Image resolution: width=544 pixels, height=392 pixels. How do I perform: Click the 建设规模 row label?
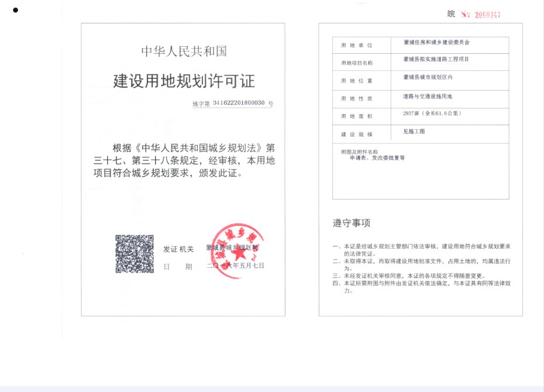[357, 134]
